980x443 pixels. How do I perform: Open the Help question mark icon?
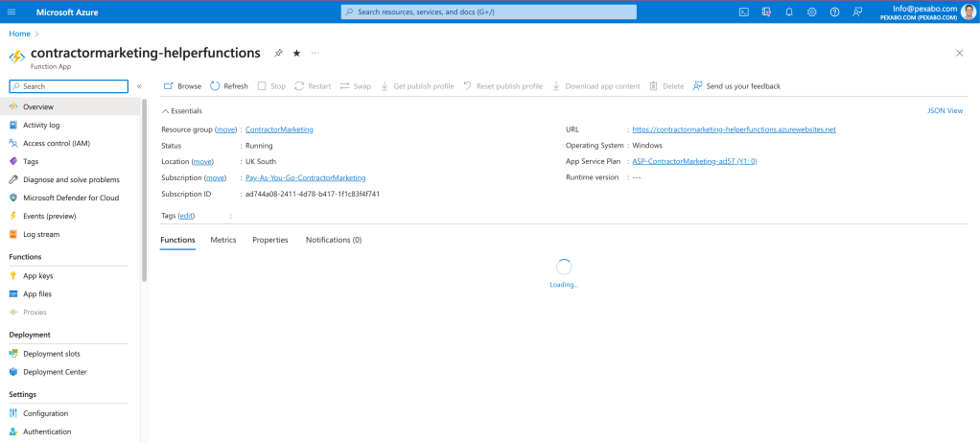point(834,12)
